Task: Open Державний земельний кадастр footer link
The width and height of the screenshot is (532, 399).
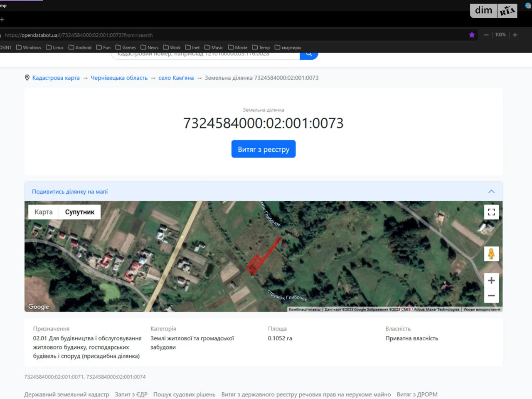Action: click(x=66, y=394)
